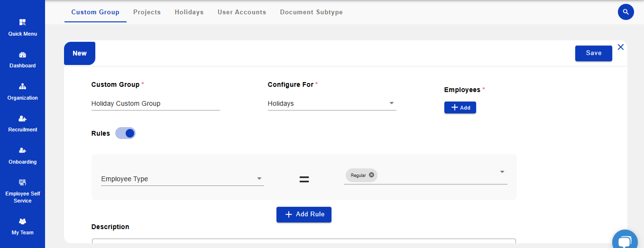The width and height of the screenshot is (644, 248).
Task: Open the Quick Menu sidebar icon
Action: (22, 22)
